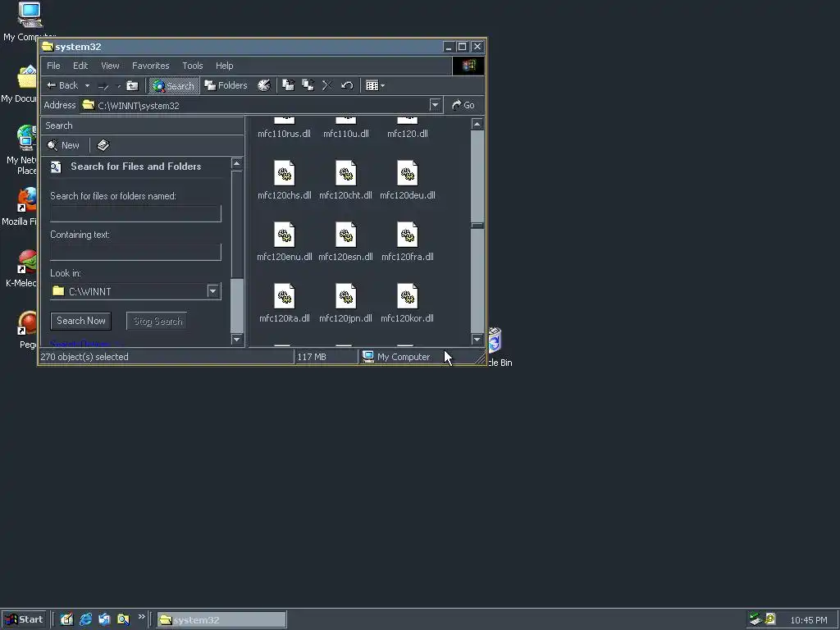Click the mfc120.dll file name
The image size is (840, 630).
pyautogui.click(x=408, y=134)
